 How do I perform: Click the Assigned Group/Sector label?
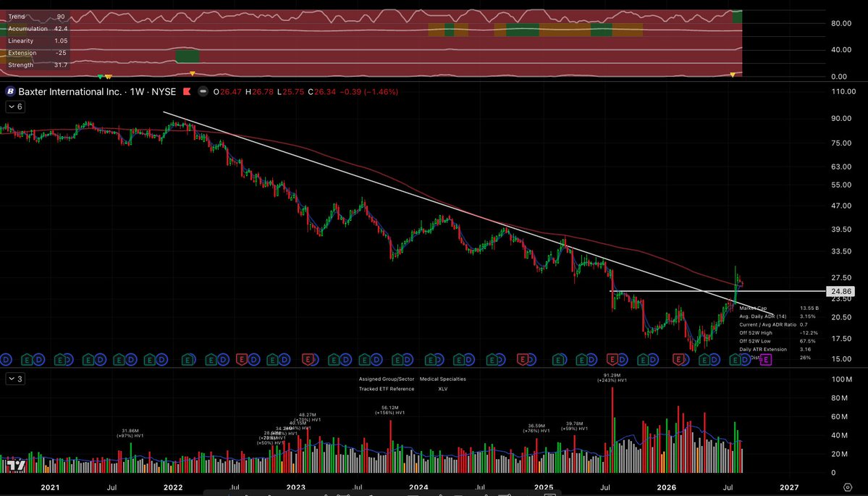(387, 379)
